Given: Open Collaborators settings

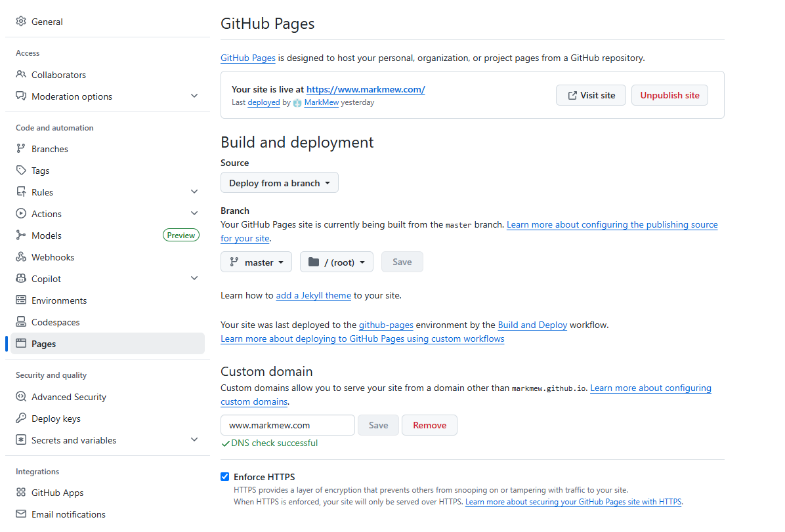Looking at the screenshot, I should coord(108,75).
